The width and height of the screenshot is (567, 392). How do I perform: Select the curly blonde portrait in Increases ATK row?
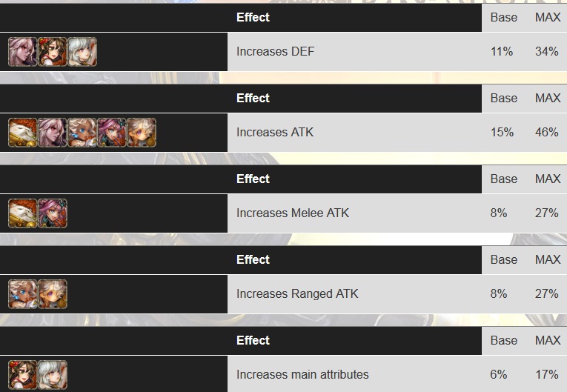tap(82, 133)
